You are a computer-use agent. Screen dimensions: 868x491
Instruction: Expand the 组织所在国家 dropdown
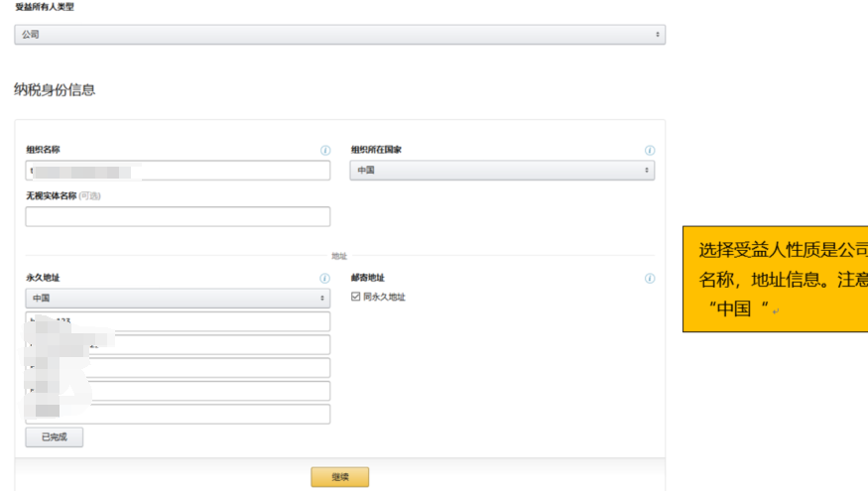[502, 171]
